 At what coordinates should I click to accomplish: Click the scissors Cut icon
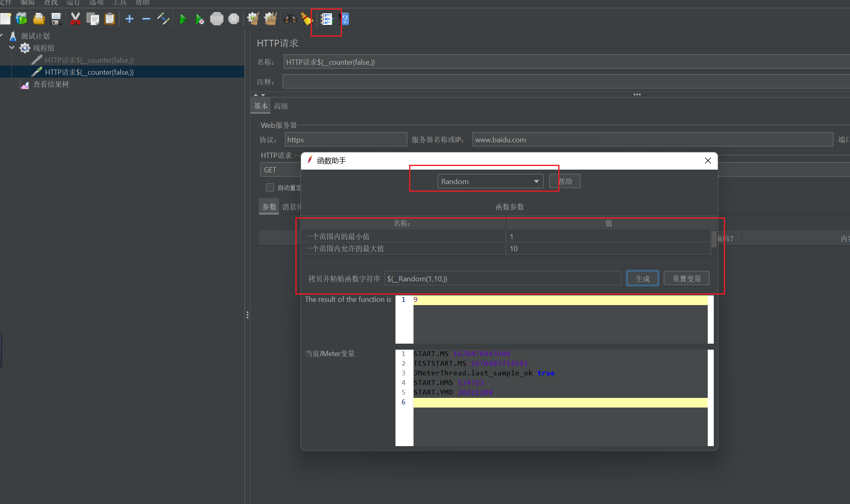[x=75, y=19]
